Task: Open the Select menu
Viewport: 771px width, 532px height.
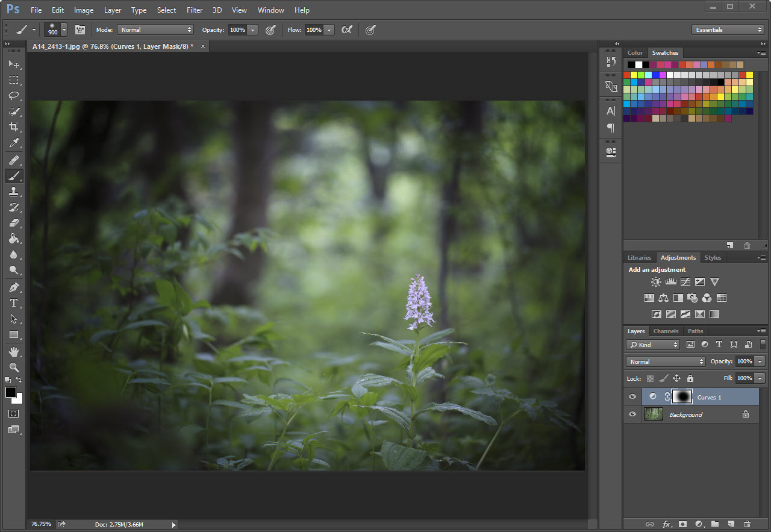Action: (x=166, y=10)
